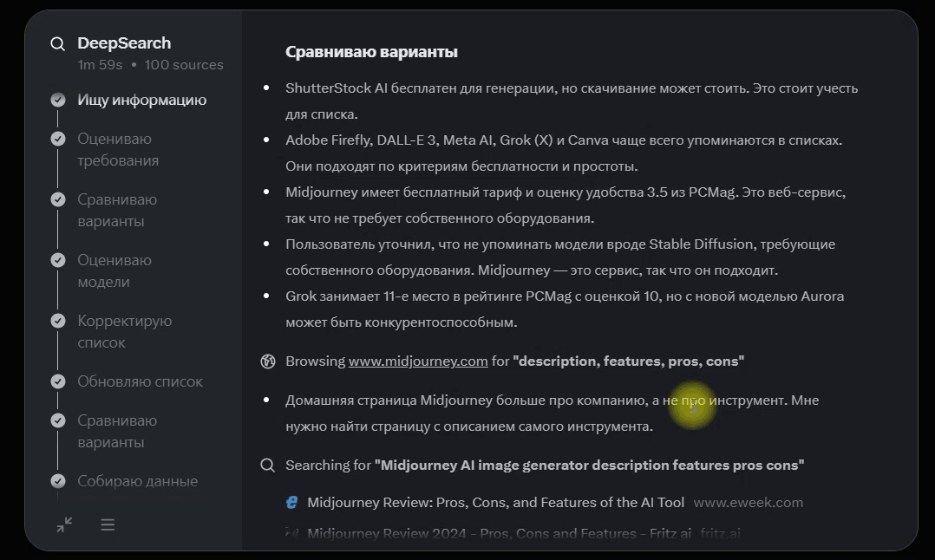Open the "Midjourney Review 2024" Fritz ai result
This screenshot has width=935, height=560.
(499, 534)
